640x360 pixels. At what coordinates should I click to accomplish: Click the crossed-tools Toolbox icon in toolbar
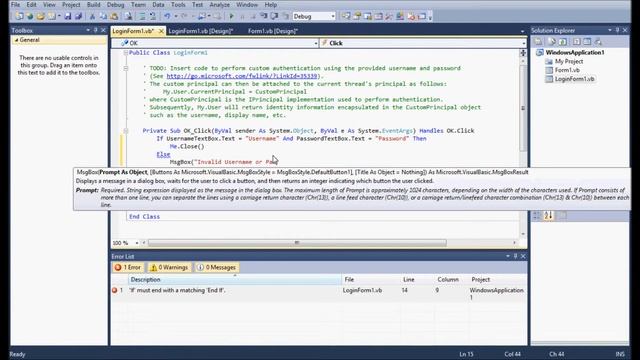[x=389, y=16]
